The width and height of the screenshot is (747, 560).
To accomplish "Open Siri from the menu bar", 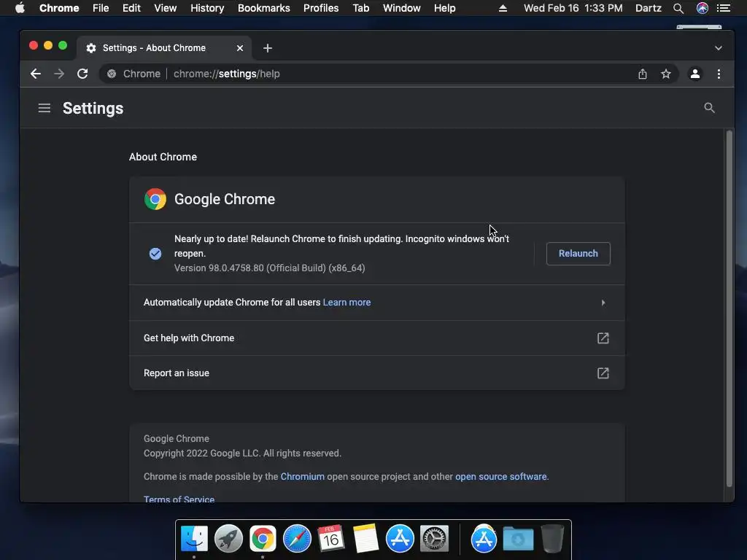I will 703,8.
